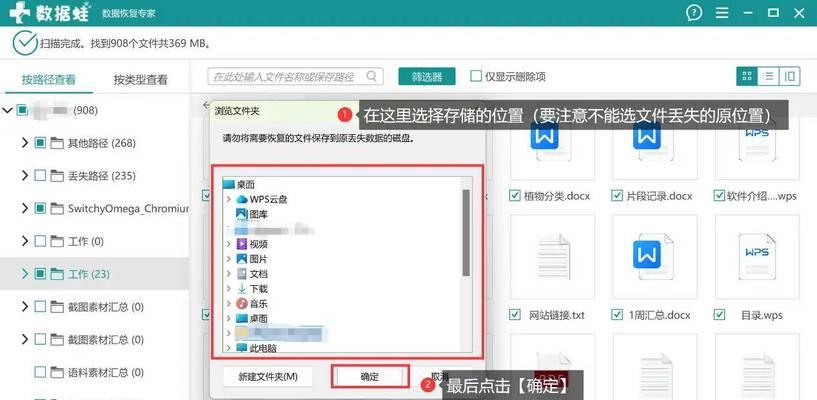
Task: Uncheck 网站链接.txt file checkbox
Action: point(515,315)
